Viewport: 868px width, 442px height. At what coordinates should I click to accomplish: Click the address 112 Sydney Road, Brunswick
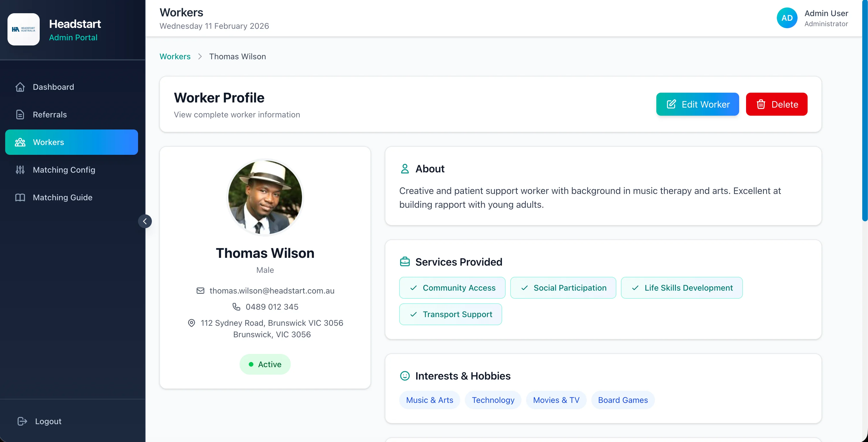pos(272,329)
